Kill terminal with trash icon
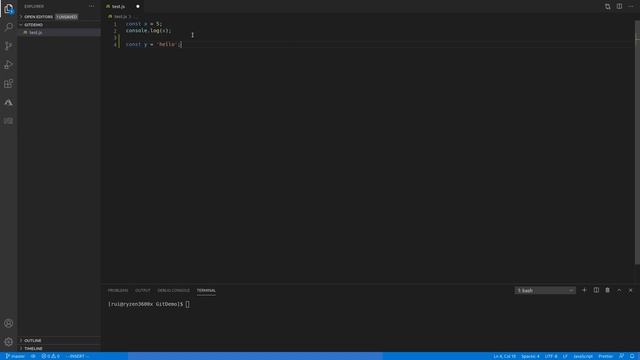This screenshot has width=640, height=360. pos(607,290)
